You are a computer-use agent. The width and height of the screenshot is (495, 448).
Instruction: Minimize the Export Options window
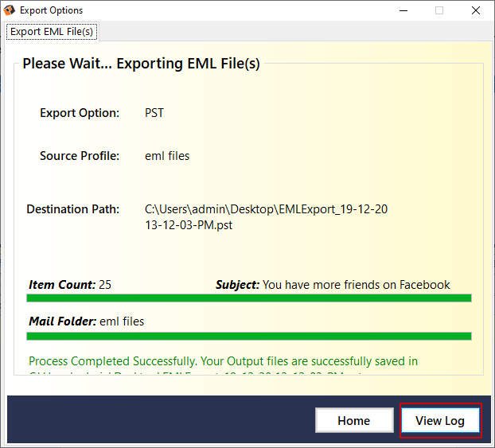[403, 10]
